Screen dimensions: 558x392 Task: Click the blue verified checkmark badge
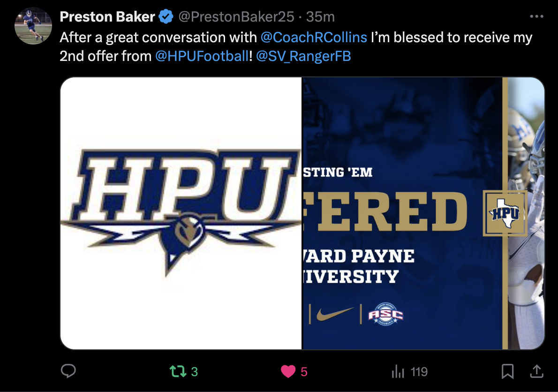tap(166, 17)
